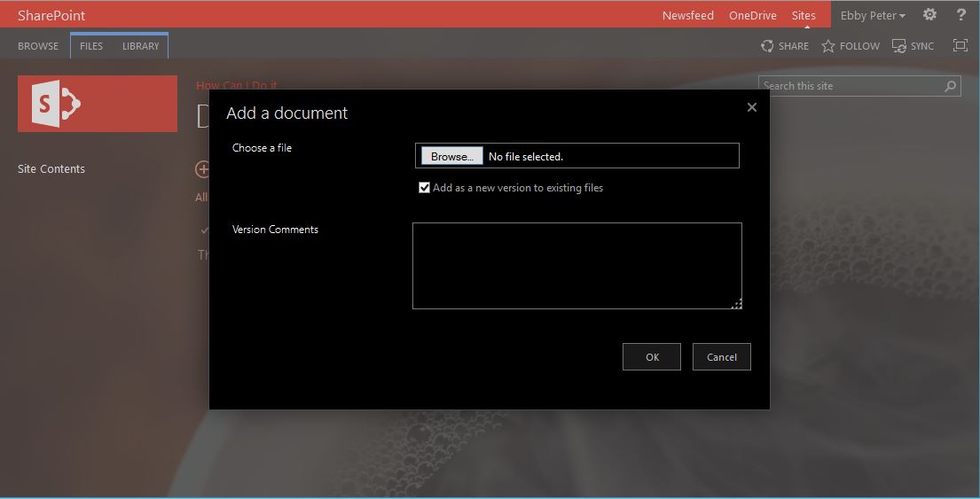Open the Ebby Peter user menu

pyautogui.click(x=873, y=16)
